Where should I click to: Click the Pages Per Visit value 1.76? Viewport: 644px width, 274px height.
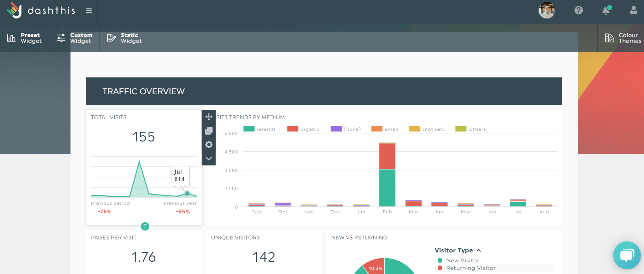click(144, 257)
